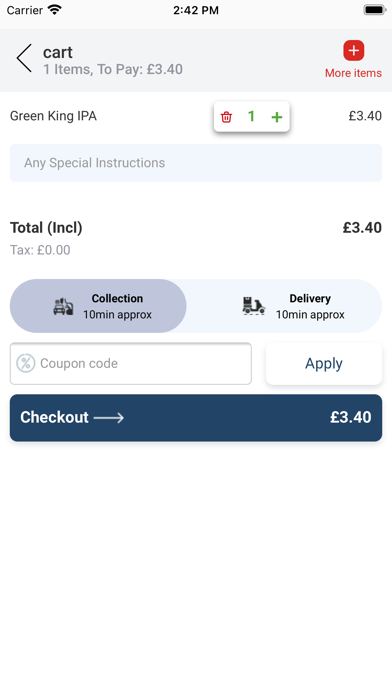Tap the cart title header
This screenshot has width=392, height=696.
click(x=58, y=52)
